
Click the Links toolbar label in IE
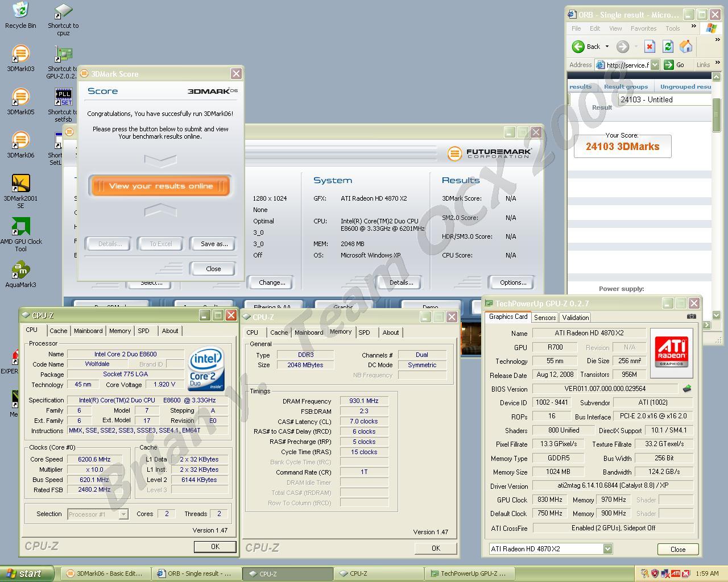coord(703,65)
